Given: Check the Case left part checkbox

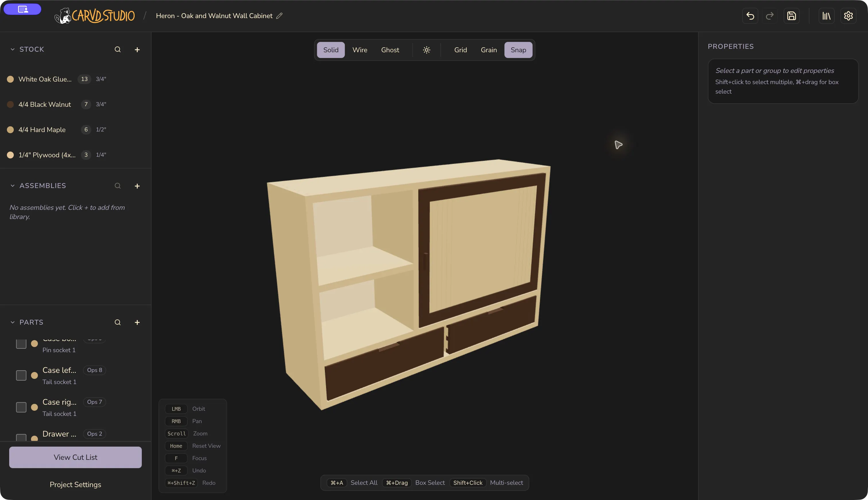Looking at the screenshot, I should pos(21,375).
